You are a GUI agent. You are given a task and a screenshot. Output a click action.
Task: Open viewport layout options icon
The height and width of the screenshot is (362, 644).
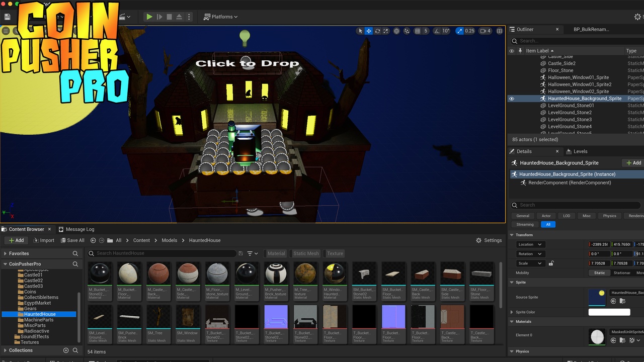coord(500,31)
